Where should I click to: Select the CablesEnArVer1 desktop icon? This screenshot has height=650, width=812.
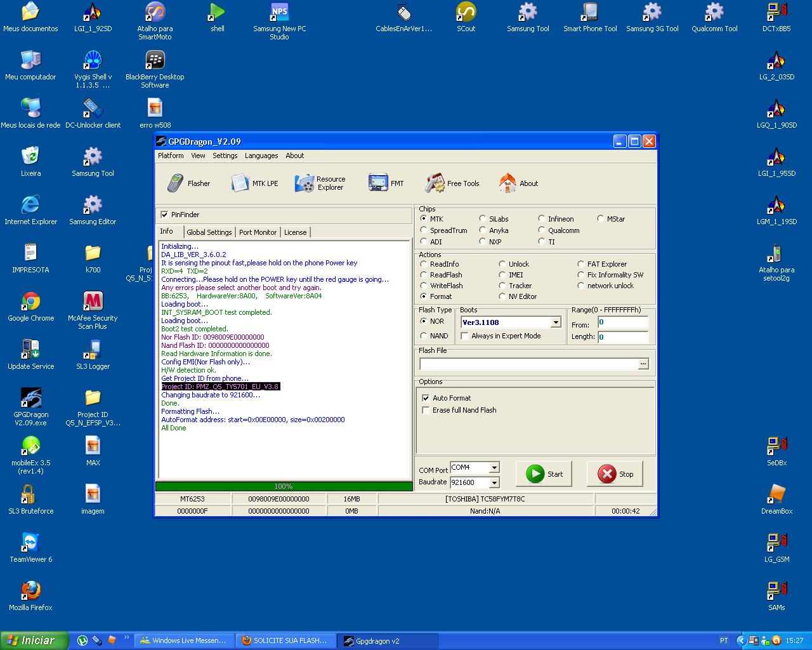pyautogui.click(x=403, y=17)
